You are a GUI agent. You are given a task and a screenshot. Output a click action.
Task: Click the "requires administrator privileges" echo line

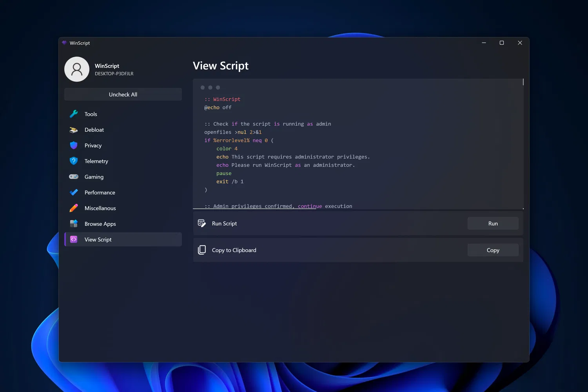tap(293, 157)
